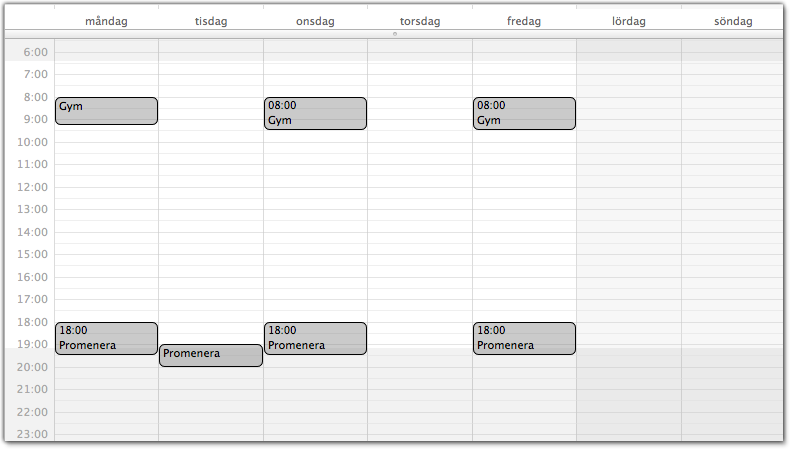Viewport: 790px width, 449px height.
Task: Click the fredag column header
Action: [524, 21]
